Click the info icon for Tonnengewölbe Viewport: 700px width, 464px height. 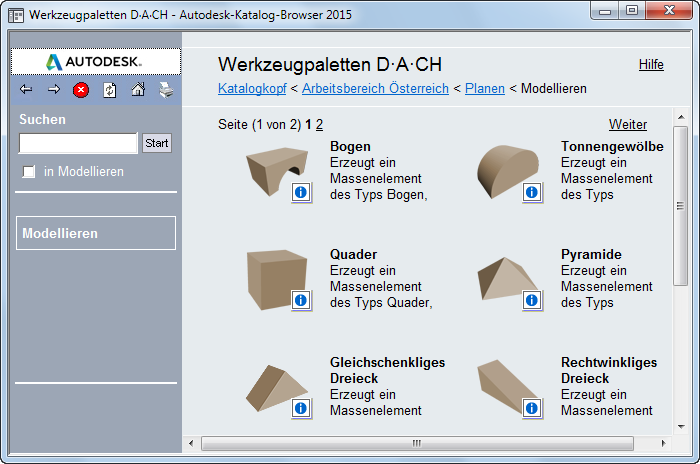tap(532, 192)
